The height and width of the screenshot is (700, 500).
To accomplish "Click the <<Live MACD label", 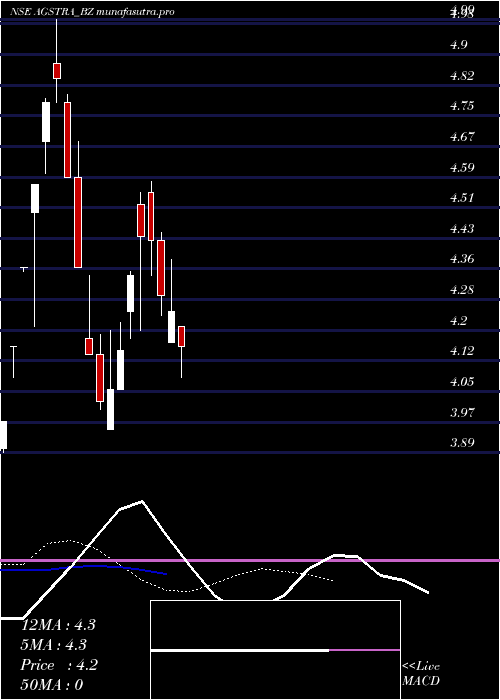I will click(x=421, y=674).
